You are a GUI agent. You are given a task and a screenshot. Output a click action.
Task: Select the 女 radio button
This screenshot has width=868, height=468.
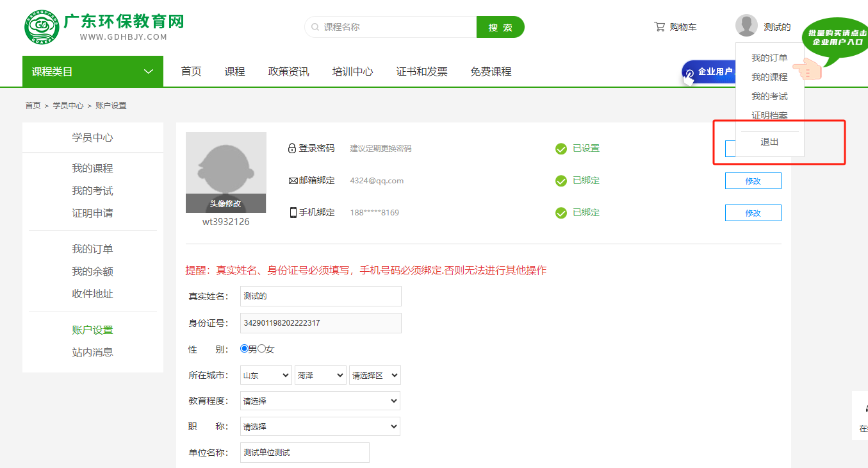point(261,349)
